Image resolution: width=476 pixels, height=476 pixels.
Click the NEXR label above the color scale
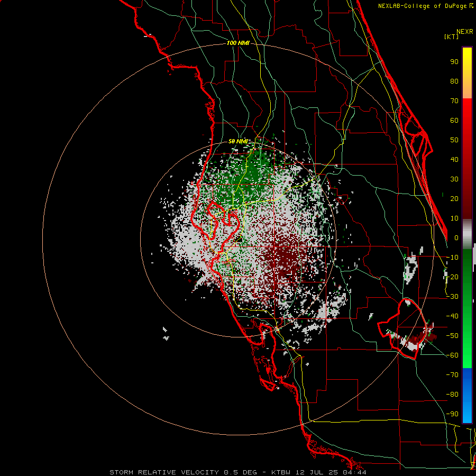(465, 32)
